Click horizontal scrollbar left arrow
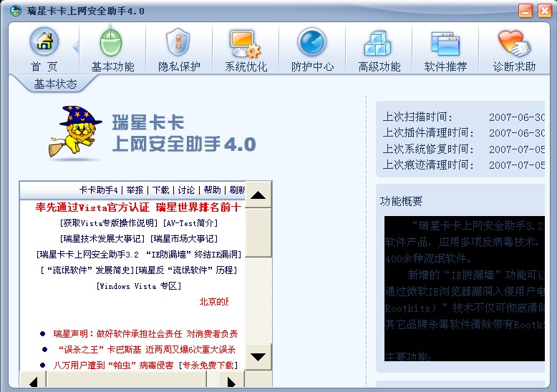 (33, 381)
